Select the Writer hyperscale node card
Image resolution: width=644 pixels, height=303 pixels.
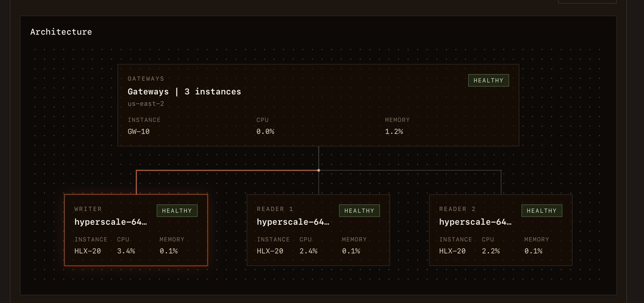(136, 230)
